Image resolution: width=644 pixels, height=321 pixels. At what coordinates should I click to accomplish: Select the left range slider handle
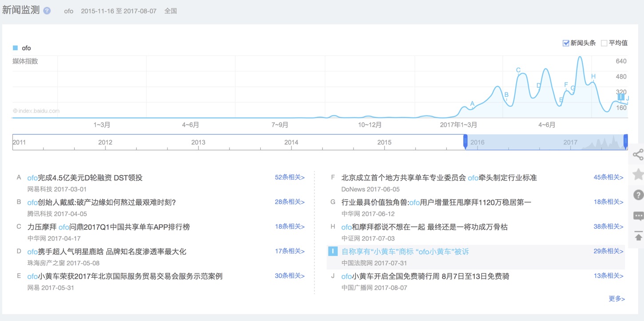tap(465, 141)
